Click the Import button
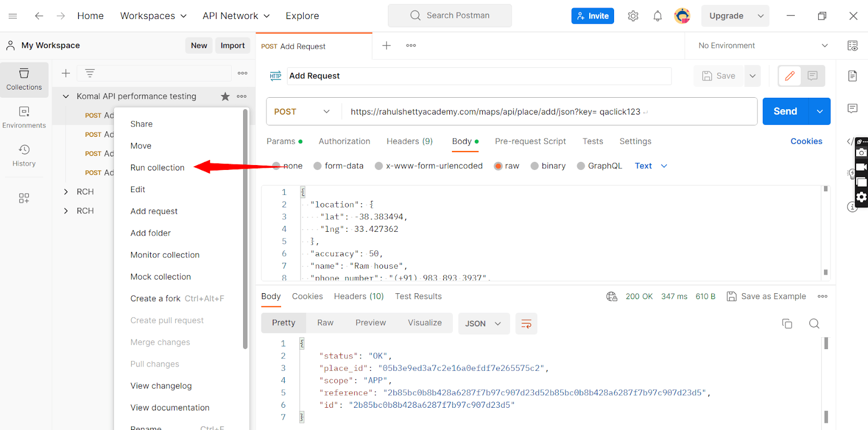 click(x=233, y=46)
